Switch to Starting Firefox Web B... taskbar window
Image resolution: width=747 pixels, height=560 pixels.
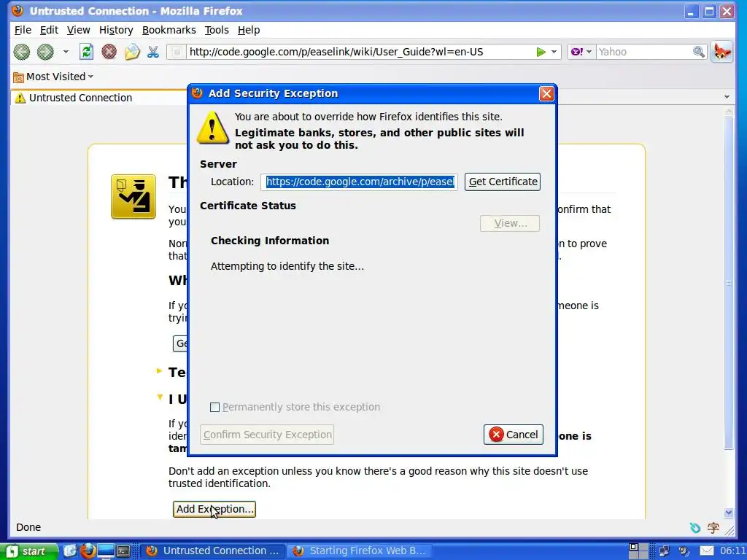(358, 551)
